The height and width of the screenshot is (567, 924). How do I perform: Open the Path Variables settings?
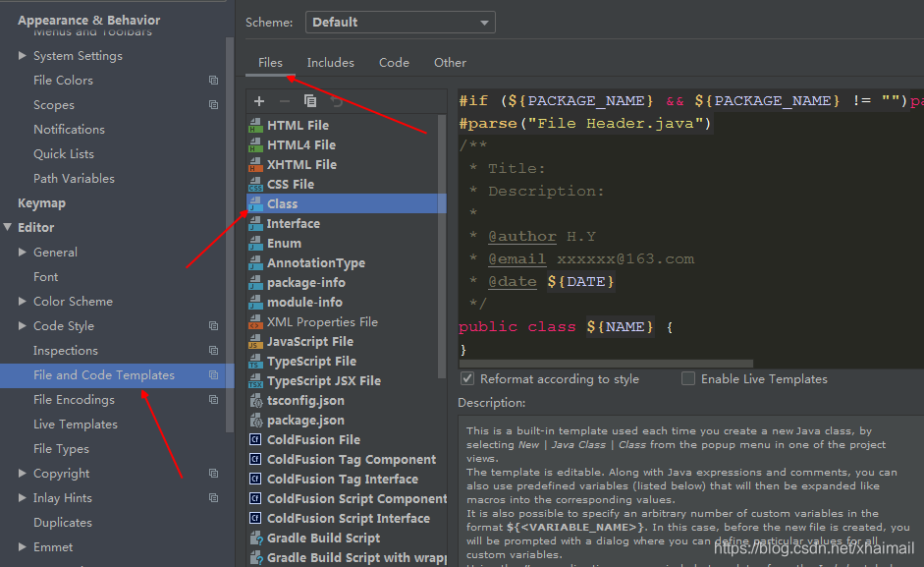click(75, 178)
